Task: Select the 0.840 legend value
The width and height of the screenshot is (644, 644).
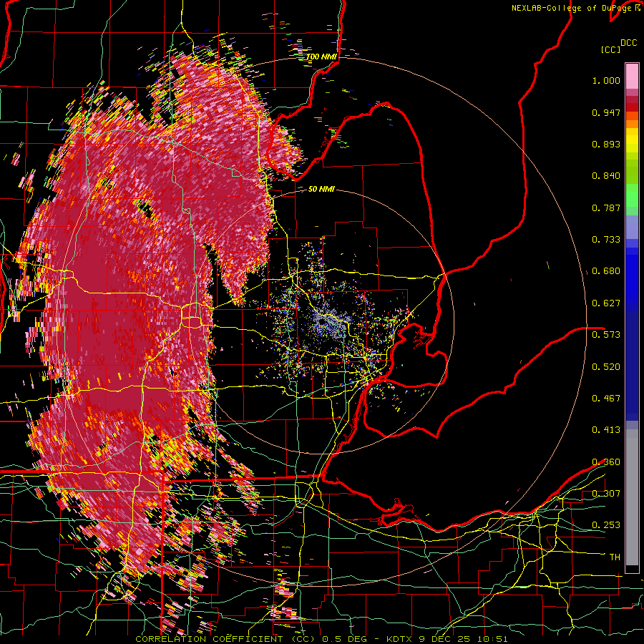Action: click(606, 176)
